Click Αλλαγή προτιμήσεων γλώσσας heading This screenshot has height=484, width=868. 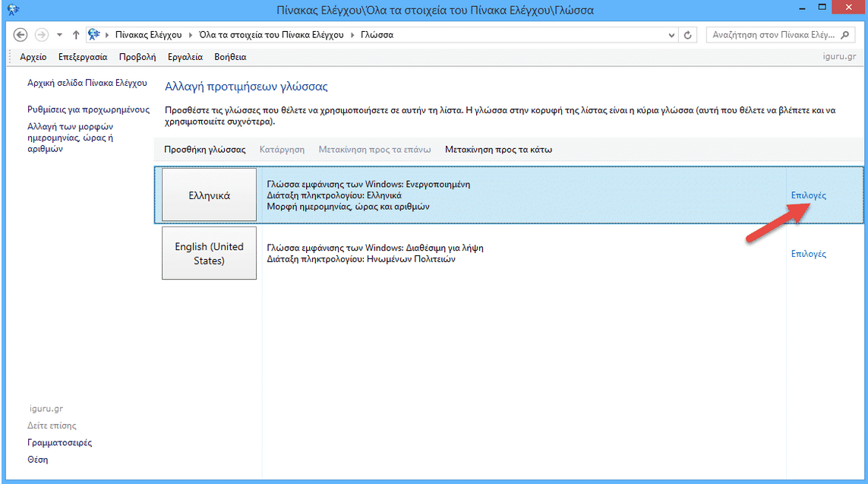246,87
